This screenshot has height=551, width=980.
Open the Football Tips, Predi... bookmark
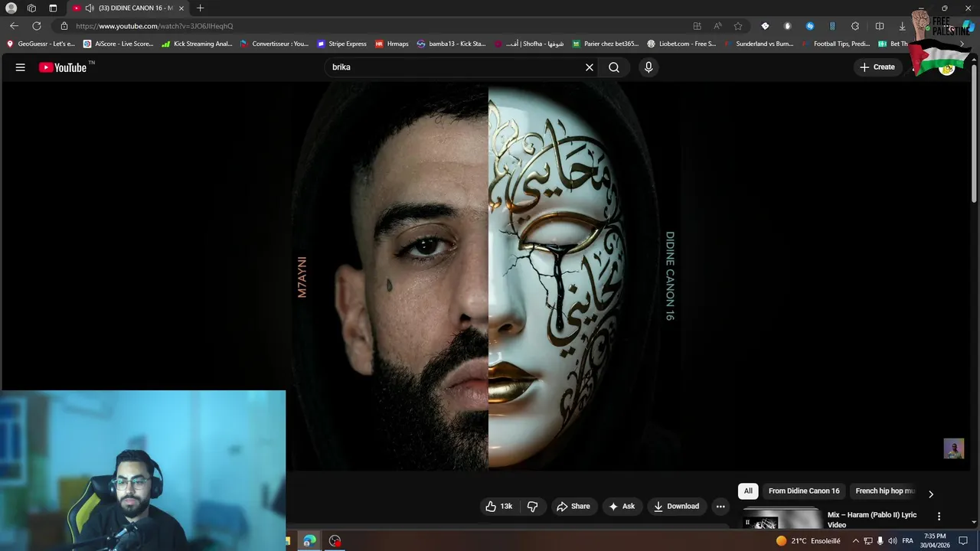coord(835,44)
